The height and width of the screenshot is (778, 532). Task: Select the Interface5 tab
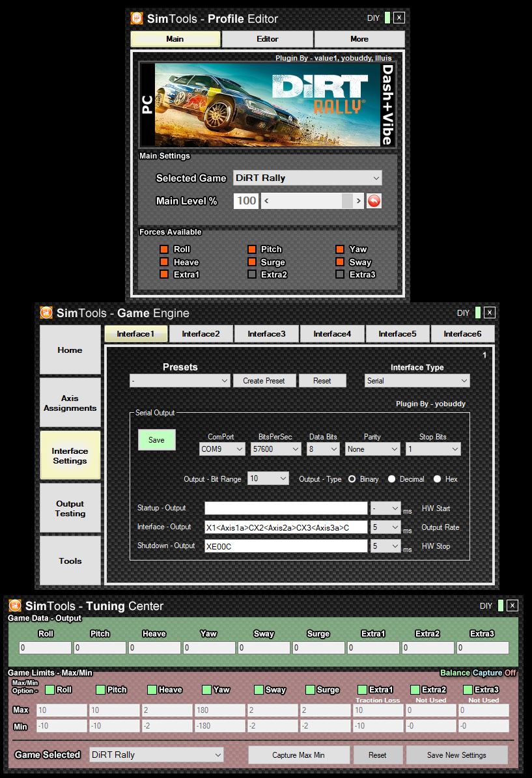pyautogui.click(x=397, y=334)
